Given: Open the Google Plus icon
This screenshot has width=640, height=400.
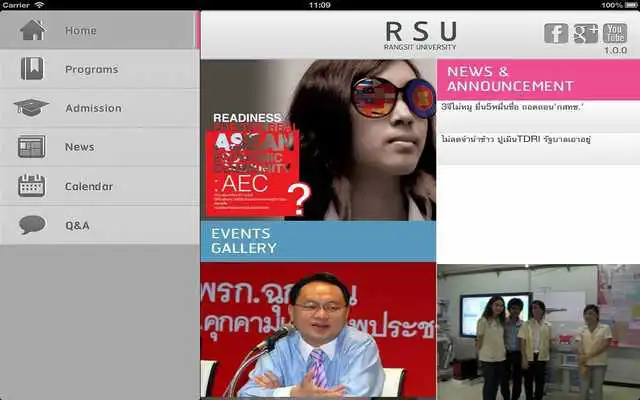Looking at the screenshot, I should (586, 33).
